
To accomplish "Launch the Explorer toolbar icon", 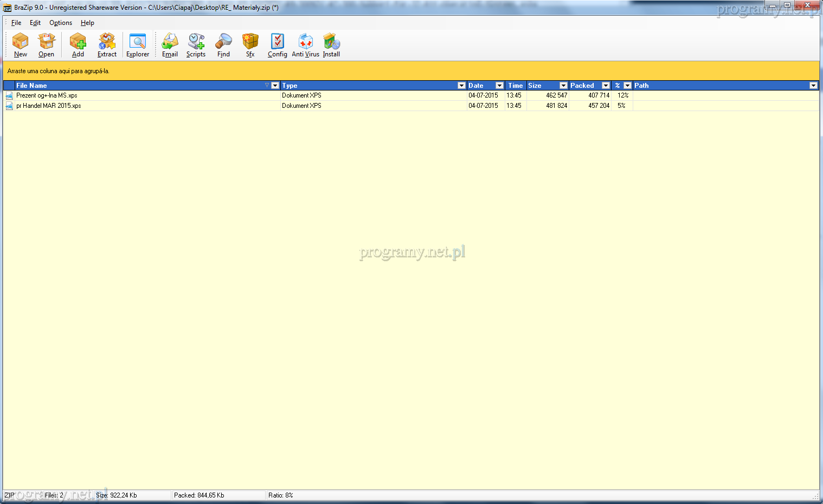I will (138, 45).
